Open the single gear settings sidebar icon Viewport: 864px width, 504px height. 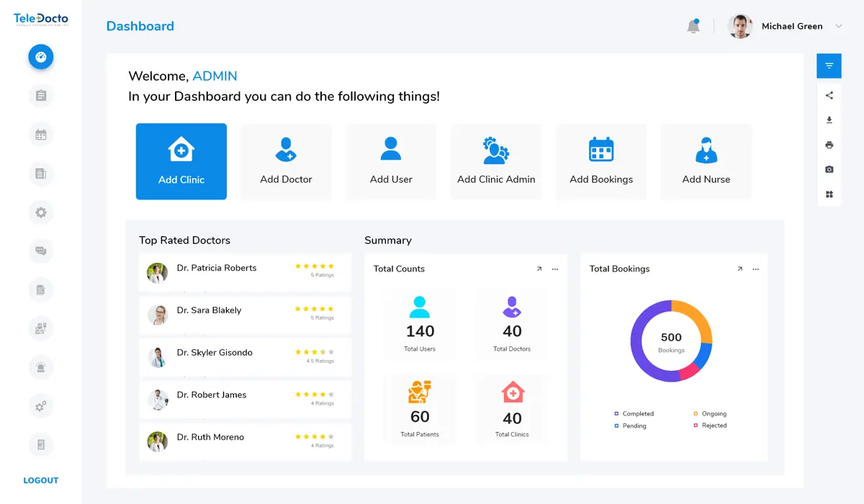coord(41,212)
